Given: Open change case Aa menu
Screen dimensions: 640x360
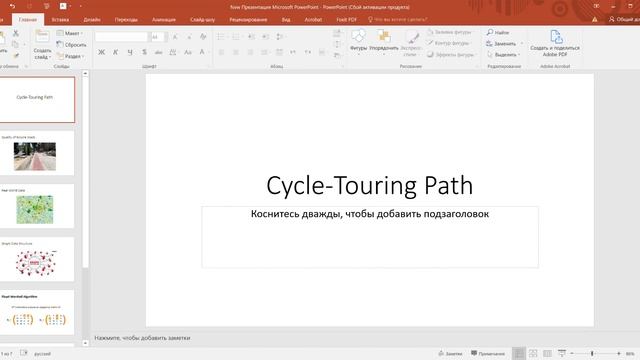Looking at the screenshot, I should pos(188,52).
